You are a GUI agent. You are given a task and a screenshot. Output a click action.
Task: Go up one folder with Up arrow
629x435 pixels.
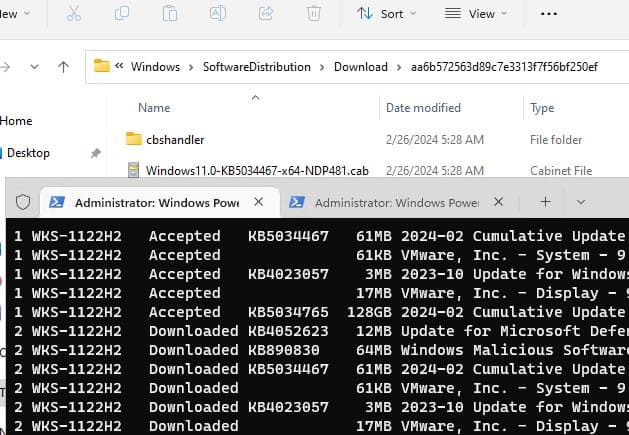pyautogui.click(x=64, y=67)
